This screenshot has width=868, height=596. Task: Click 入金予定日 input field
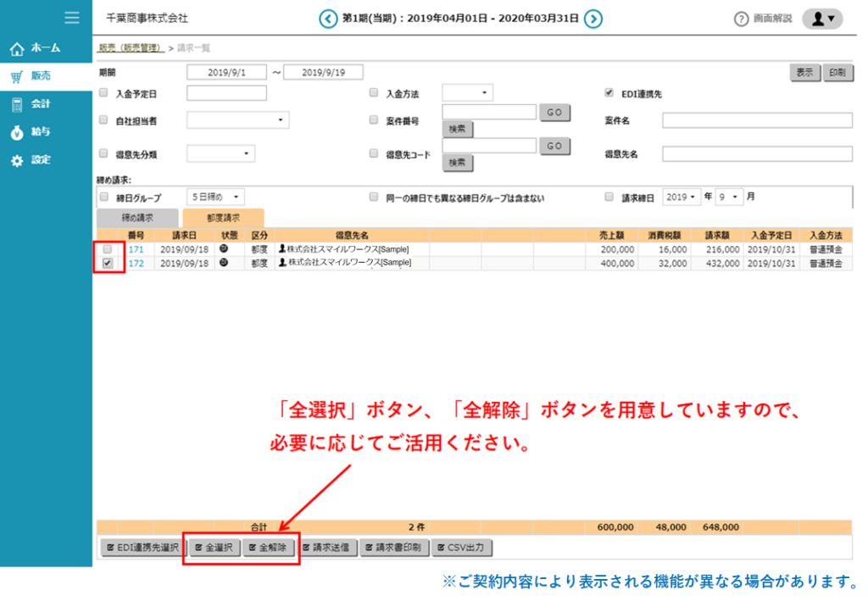pos(226,93)
